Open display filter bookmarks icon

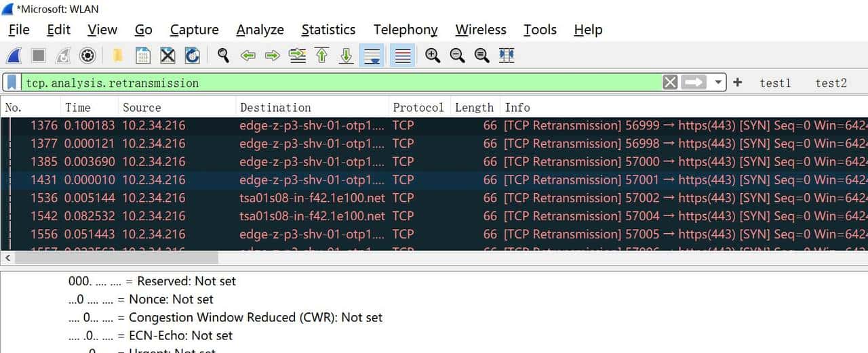(x=12, y=83)
